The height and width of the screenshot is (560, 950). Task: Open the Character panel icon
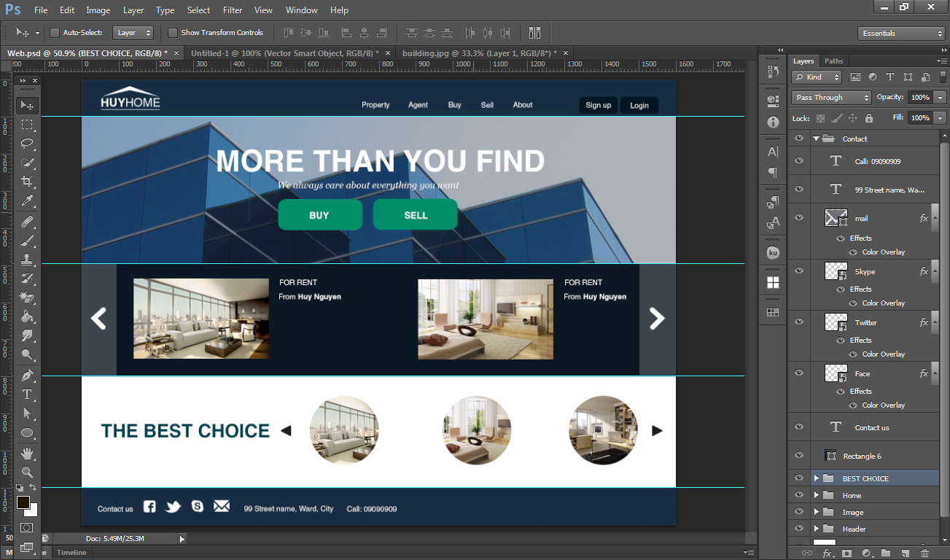[x=772, y=151]
